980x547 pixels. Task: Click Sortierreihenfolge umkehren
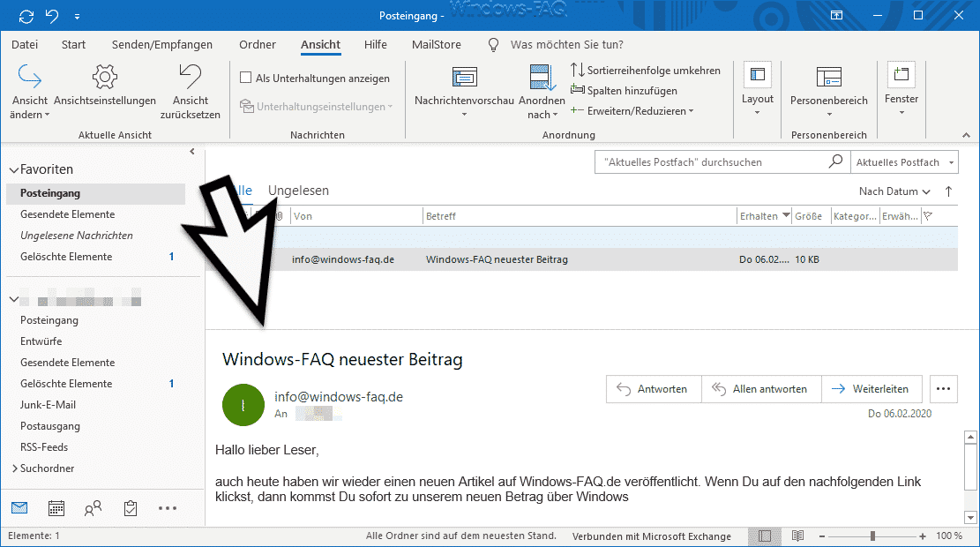coord(646,70)
